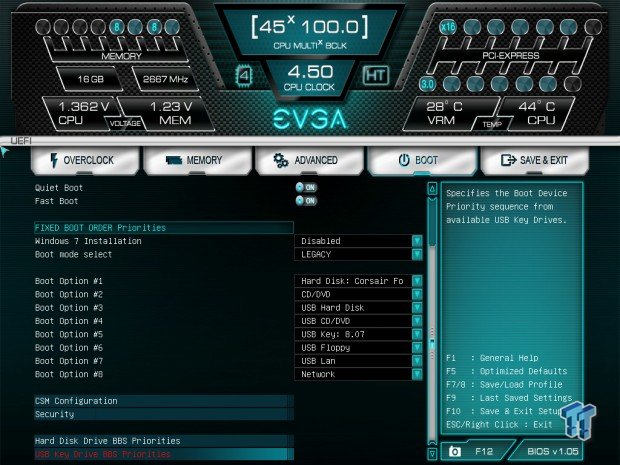Open Boot mode select LEGACY dropdown
The height and width of the screenshot is (465, 620).
coord(358,254)
